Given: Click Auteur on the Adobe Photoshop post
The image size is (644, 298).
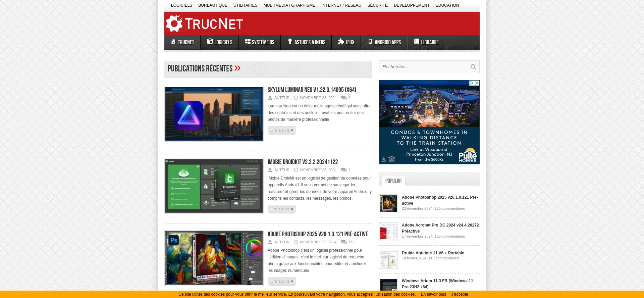Looking at the screenshot, I should 282,242.
